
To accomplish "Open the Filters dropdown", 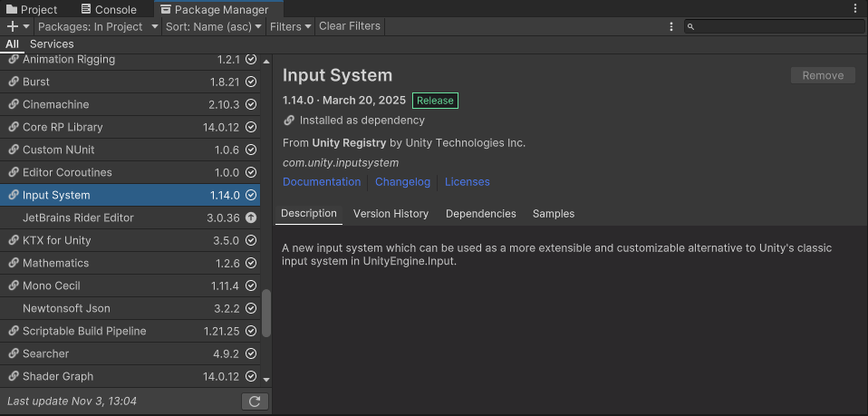I will point(291,26).
